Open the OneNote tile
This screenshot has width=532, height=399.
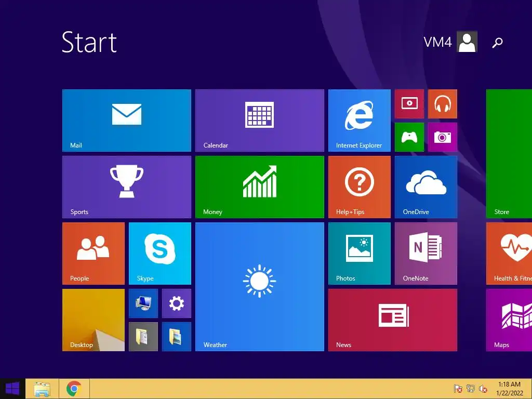pos(426,254)
